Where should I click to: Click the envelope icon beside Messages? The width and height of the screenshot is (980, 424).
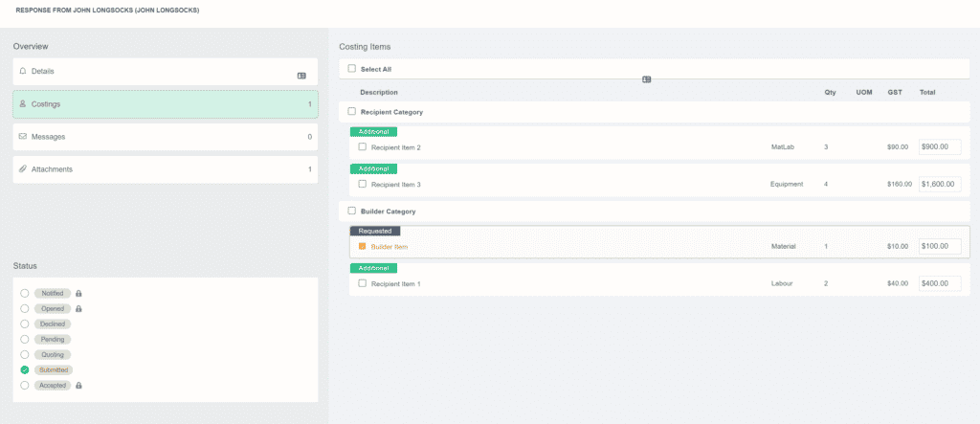pyautogui.click(x=23, y=137)
